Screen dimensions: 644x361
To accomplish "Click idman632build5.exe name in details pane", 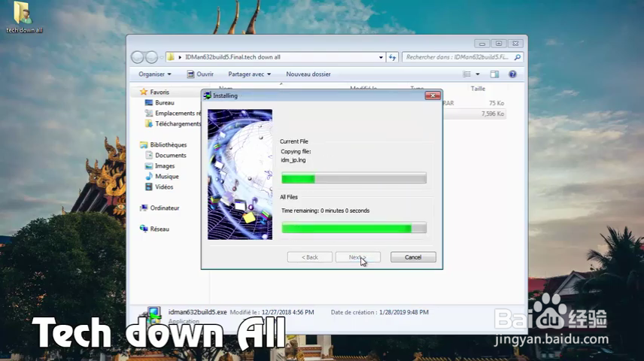I will point(198,312).
